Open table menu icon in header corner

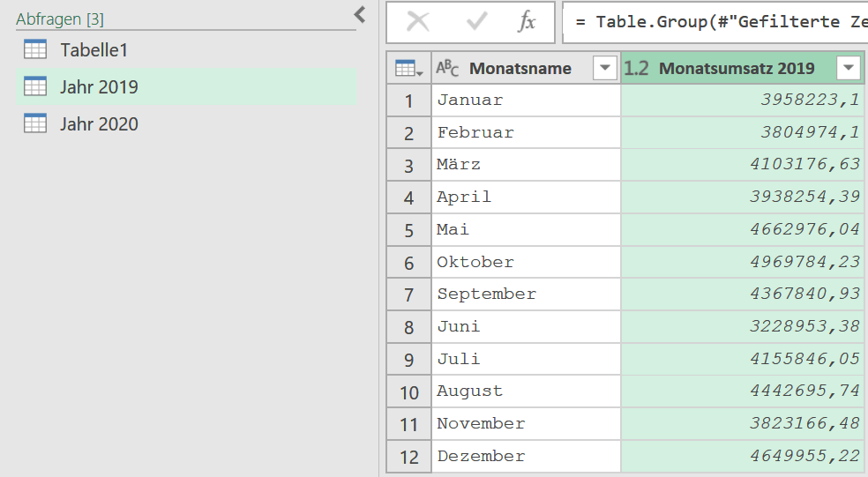409,69
